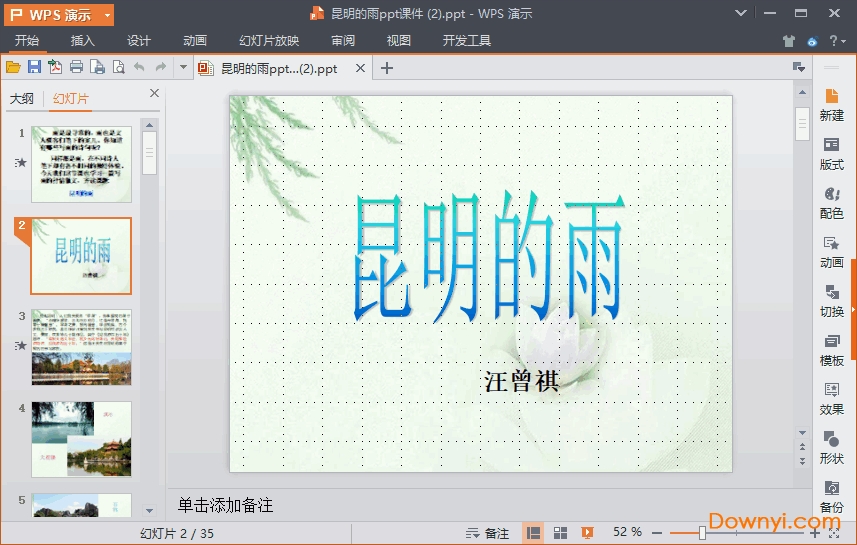The image size is (857, 545).
Task: Click the thumbnail pane scrollbar thumb
Action: [x=149, y=153]
